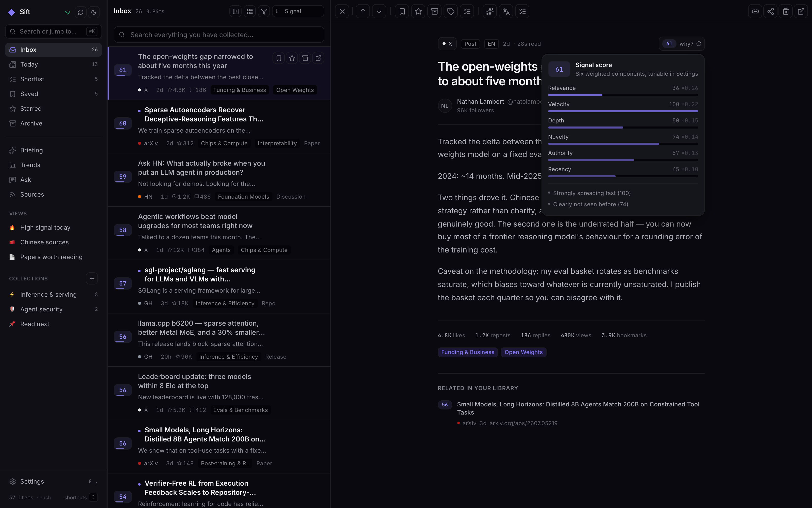Delete the item with trash icon

(786, 11)
